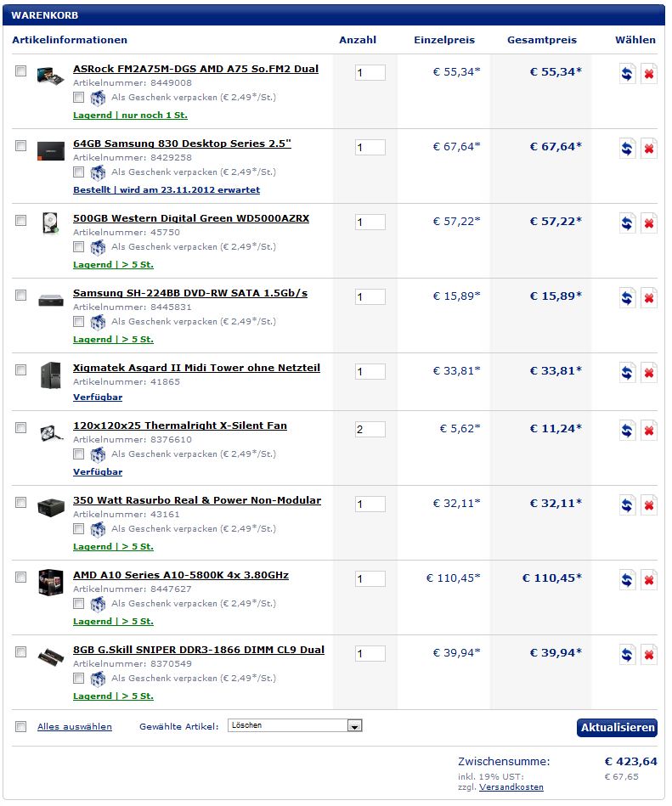Click the refresh icon for ASRock FM2A75M-DGS

tap(627, 74)
